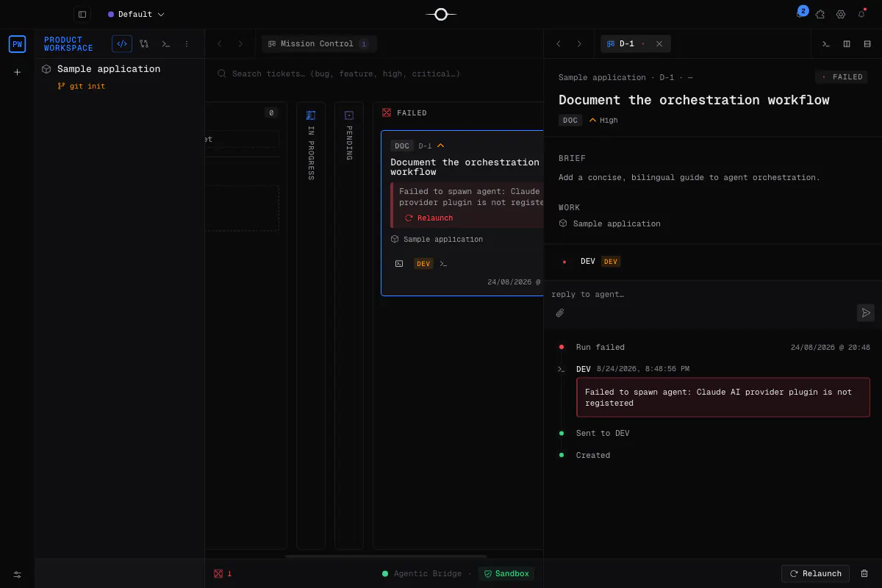The width and height of the screenshot is (882, 588).
Task: Delete ticket using trash icon
Action: pos(864,573)
